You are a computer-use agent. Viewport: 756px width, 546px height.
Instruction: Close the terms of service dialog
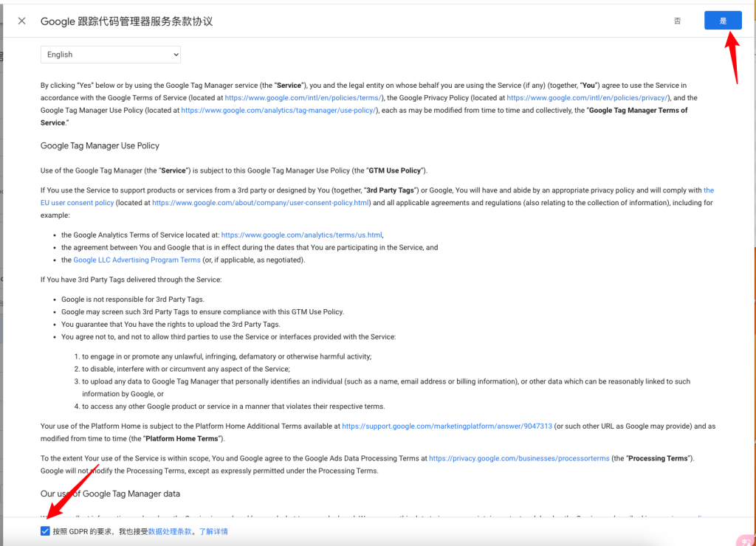21,21
